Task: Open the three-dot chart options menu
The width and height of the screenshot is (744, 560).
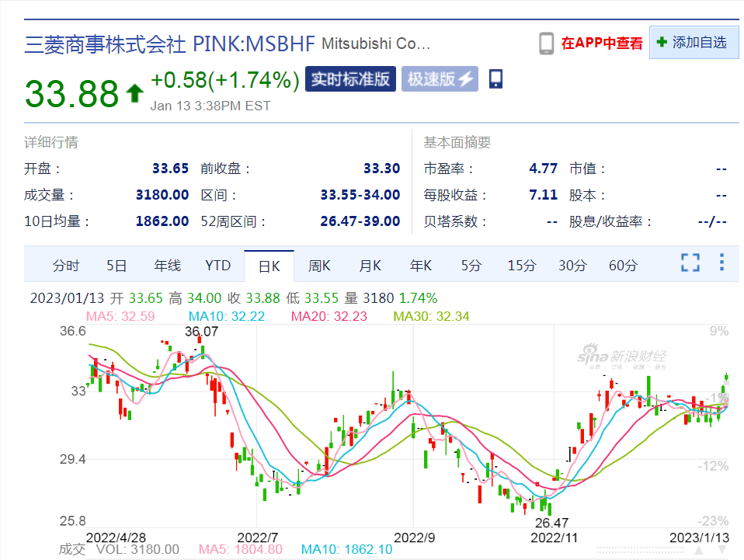Action: 721,263
